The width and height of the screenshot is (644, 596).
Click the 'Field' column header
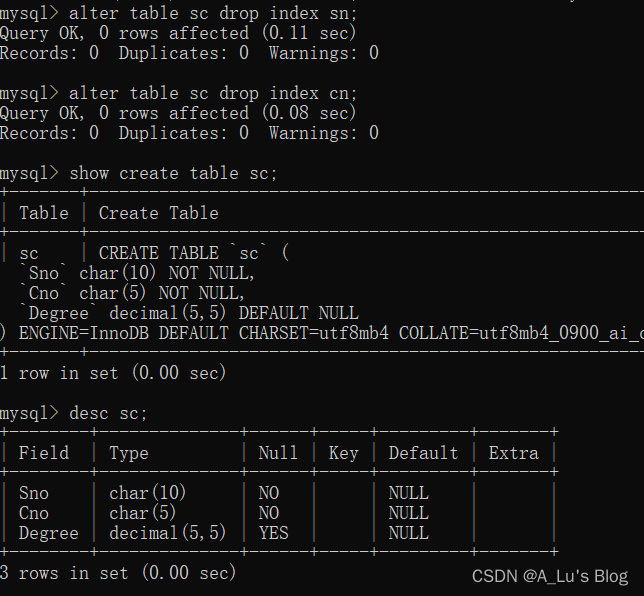coord(44,453)
